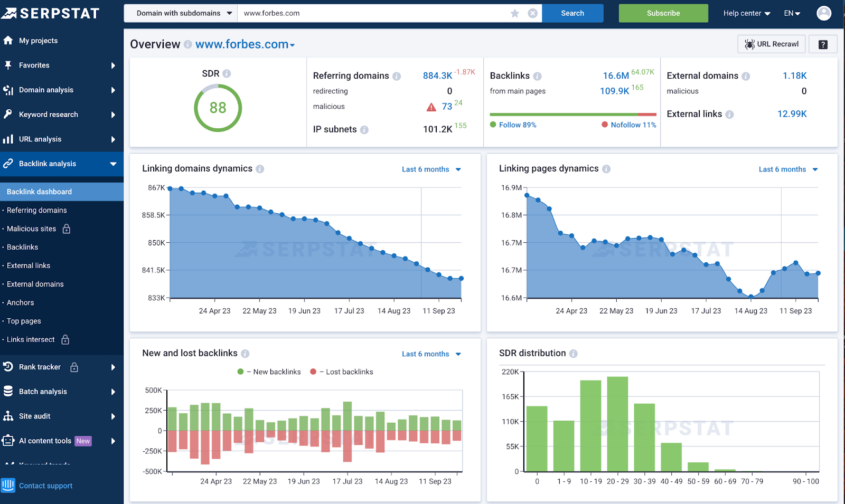
Task: Expand the www.forbes.com domain selector
Action: point(245,44)
